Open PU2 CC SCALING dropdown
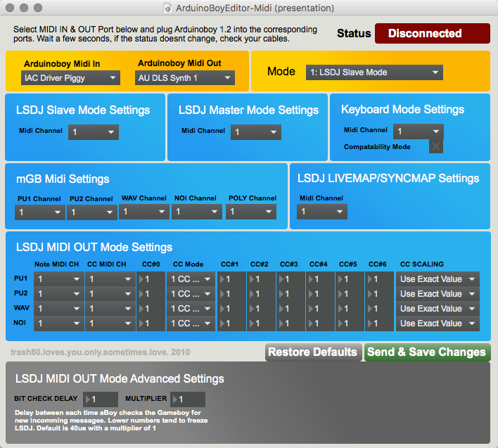This screenshot has width=498, height=448. click(x=438, y=294)
